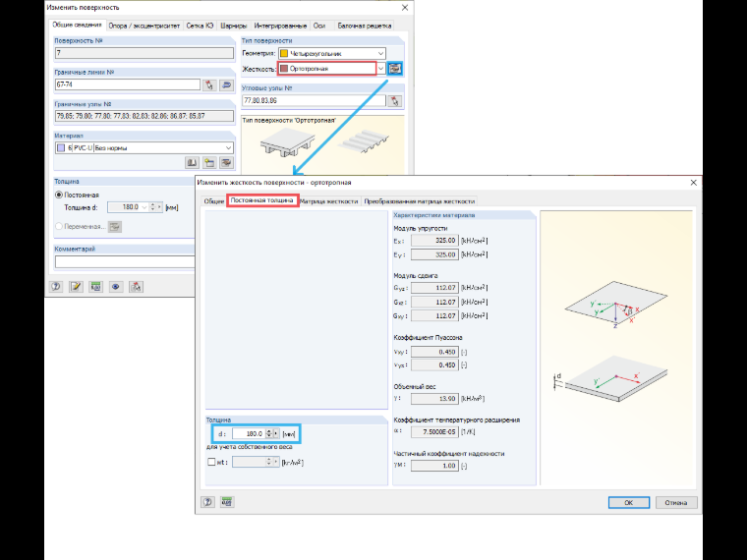Confirm with the OK button
This screenshot has height=560, width=747.
point(628,502)
